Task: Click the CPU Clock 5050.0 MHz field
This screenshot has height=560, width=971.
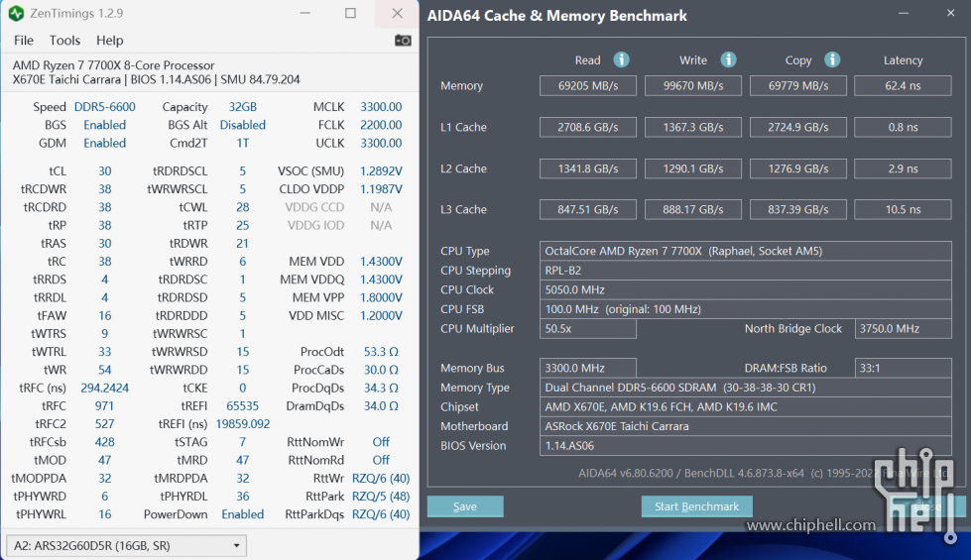Action: [x=746, y=289]
